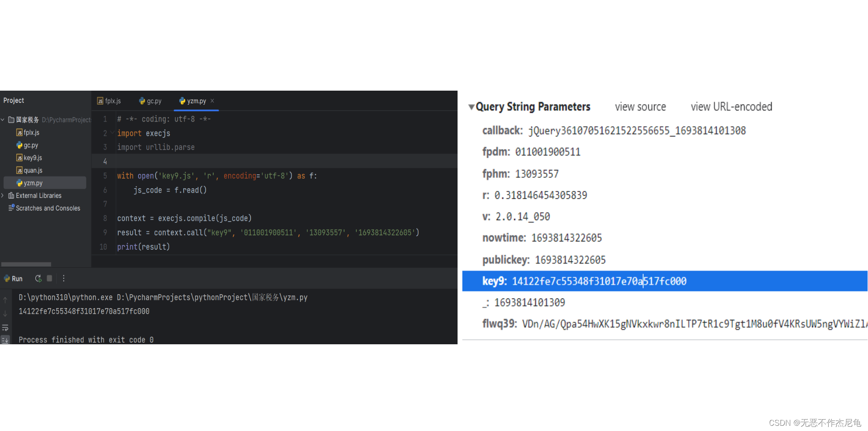Expand External Libraries node
868x431 pixels.
coord(3,196)
